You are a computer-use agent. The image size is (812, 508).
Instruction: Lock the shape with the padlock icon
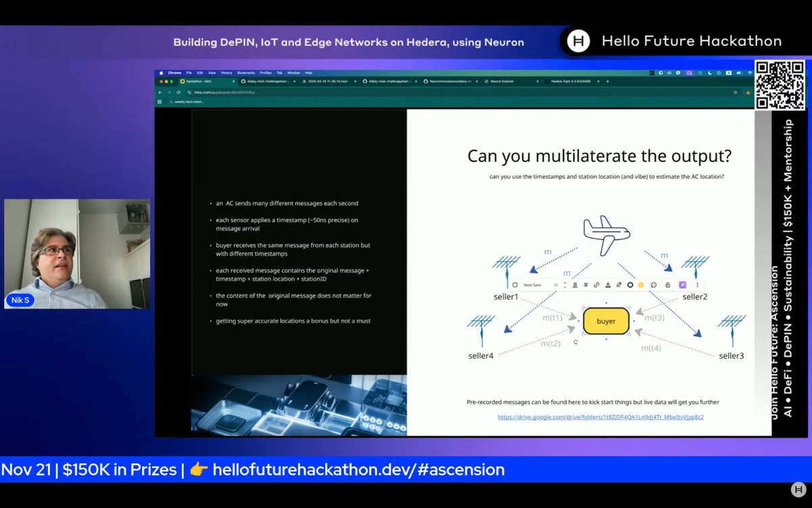pos(668,285)
